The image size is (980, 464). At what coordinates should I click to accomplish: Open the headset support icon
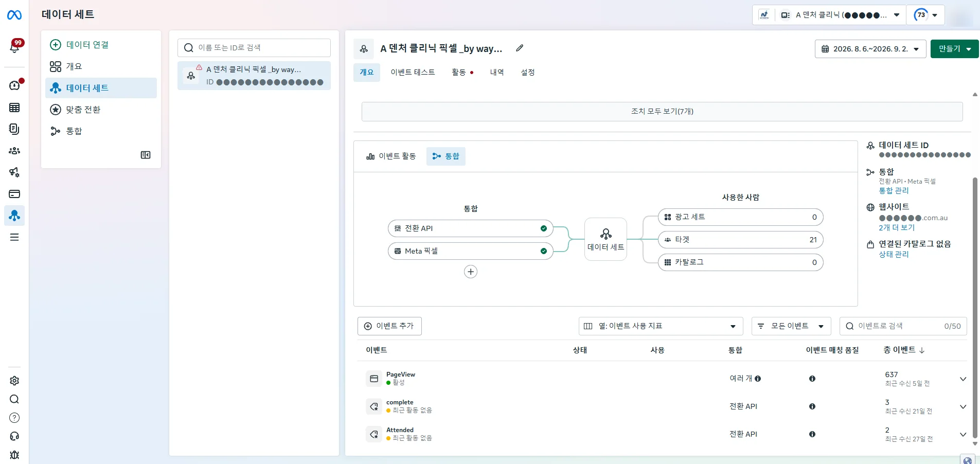point(14,436)
